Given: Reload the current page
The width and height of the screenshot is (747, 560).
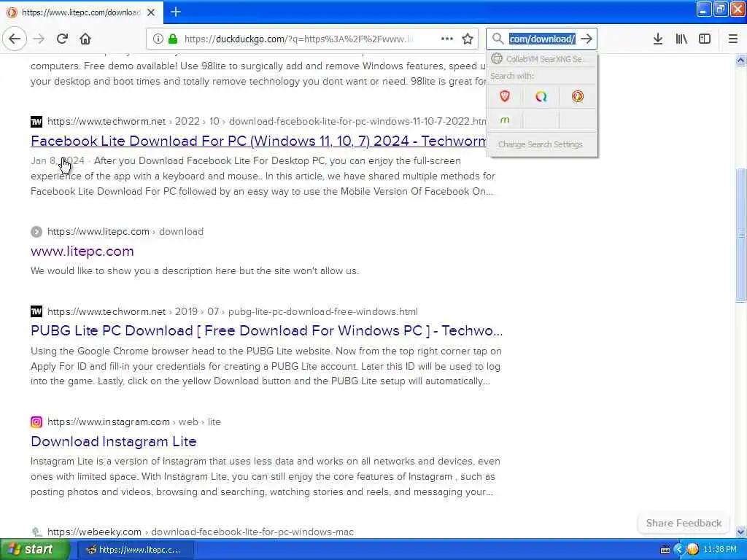Looking at the screenshot, I should (62, 39).
